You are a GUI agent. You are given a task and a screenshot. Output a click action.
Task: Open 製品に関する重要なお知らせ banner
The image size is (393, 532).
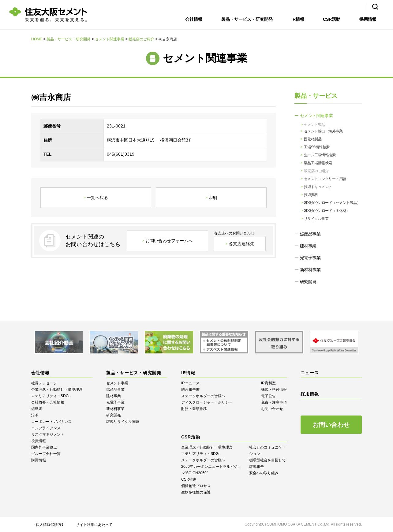click(224, 342)
